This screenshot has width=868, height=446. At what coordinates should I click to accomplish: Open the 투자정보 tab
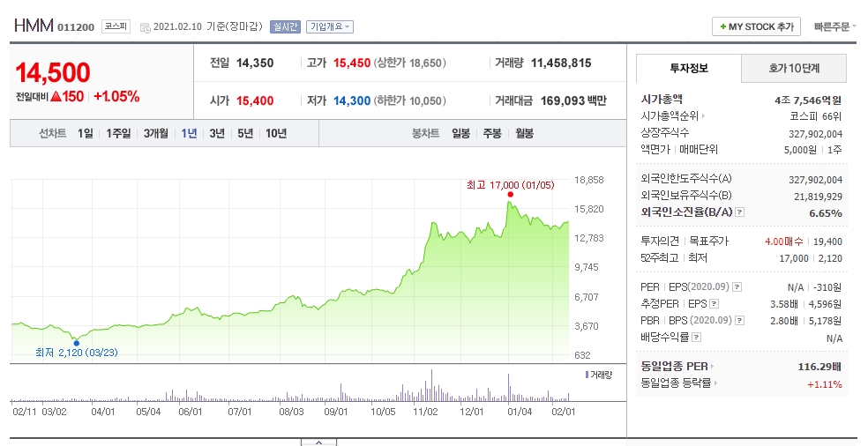click(x=689, y=68)
